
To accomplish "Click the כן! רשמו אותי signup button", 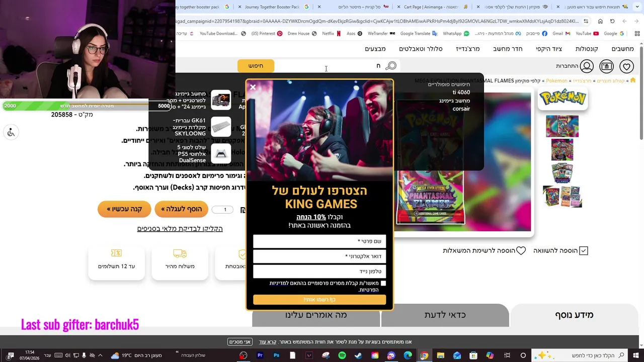I will pyautogui.click(x=319, y=300).
